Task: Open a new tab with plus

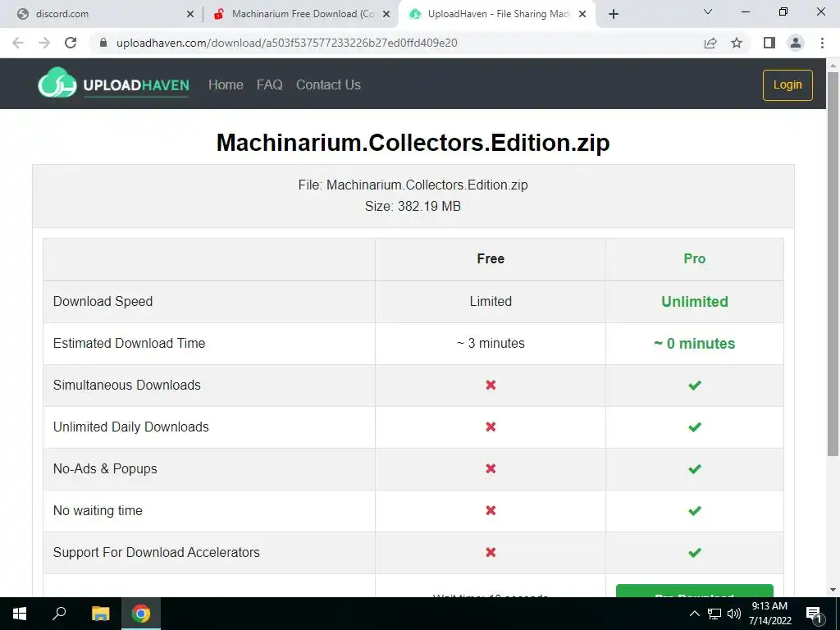Action: pyautogui.click(x=614, y=14)
